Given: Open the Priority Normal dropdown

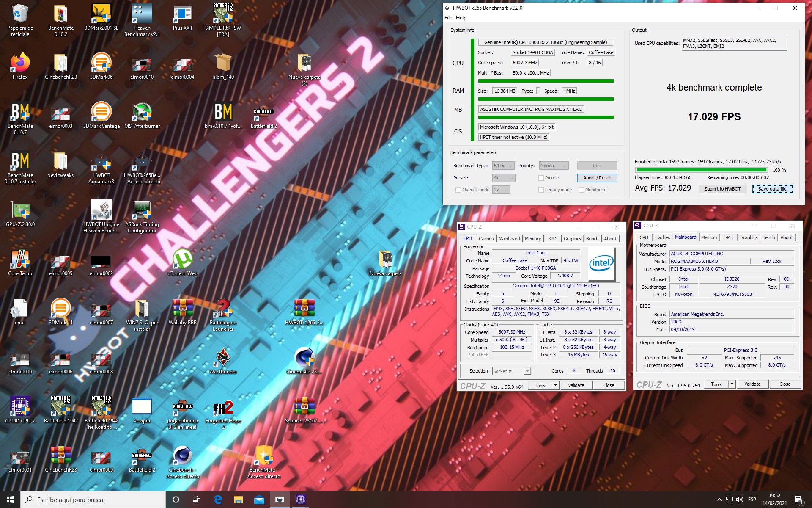Looking at the screenshot, I should pyautogui.click(x=554, y=166).
